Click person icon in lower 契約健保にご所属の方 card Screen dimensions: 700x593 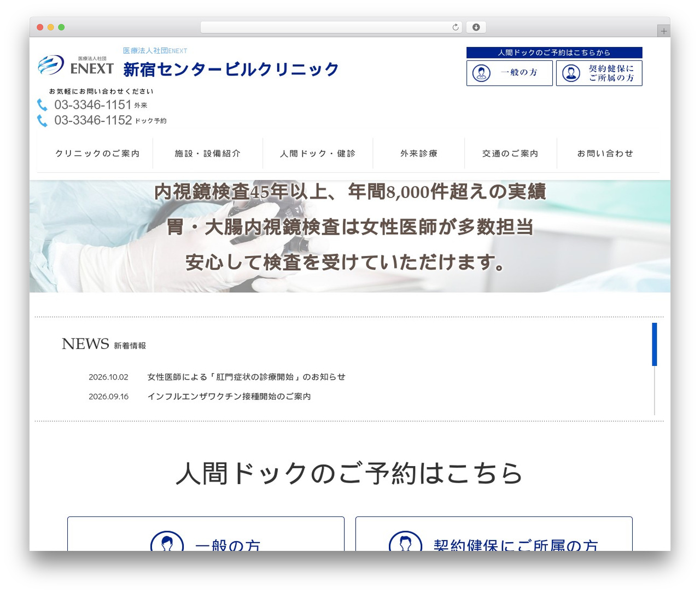click(x=405, y=541)
